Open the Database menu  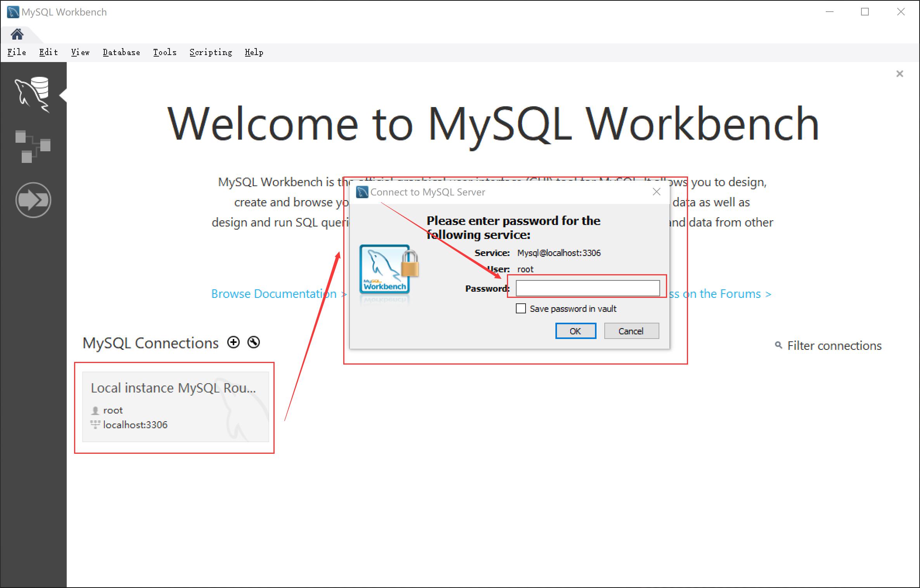coord(121,52)
